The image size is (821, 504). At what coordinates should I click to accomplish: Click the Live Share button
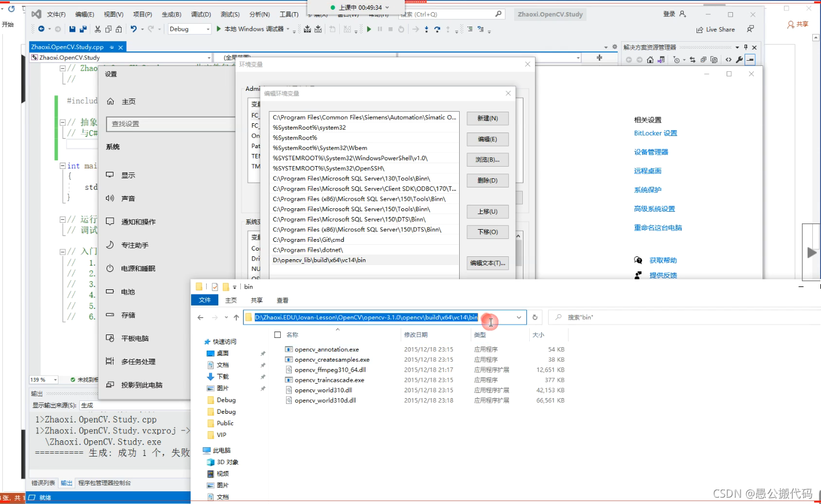716,30
